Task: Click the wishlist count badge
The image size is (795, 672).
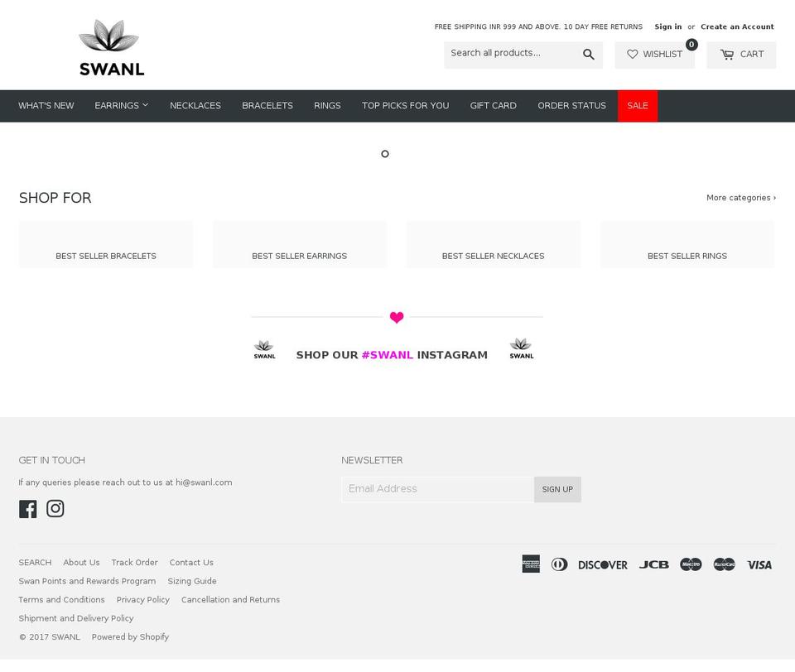Action: pos(691,45)
